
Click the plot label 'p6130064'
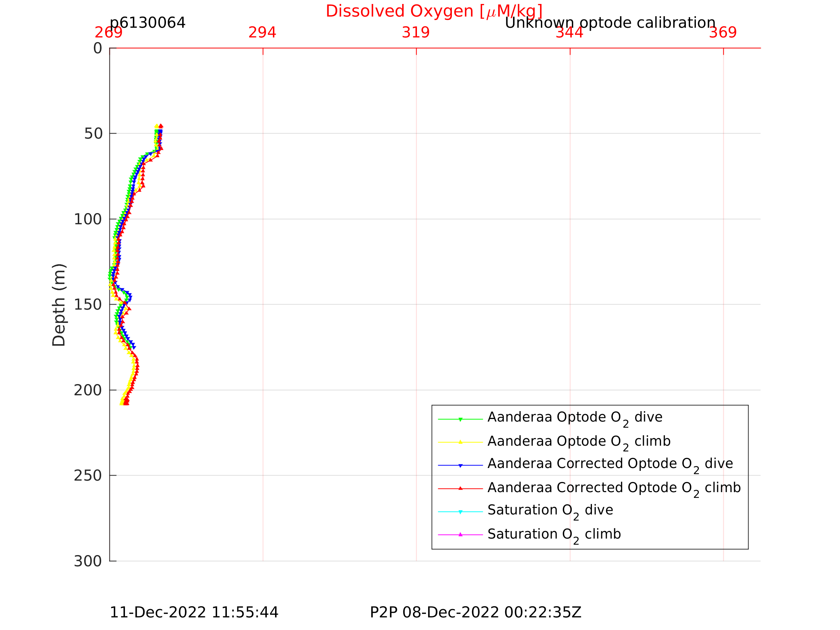[147, 23]
